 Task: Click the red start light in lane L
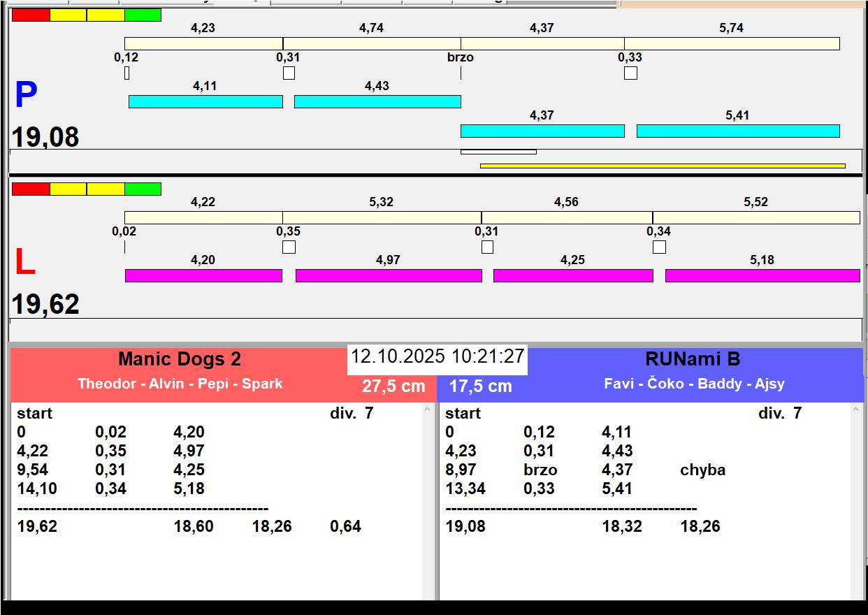pos(31,189)
